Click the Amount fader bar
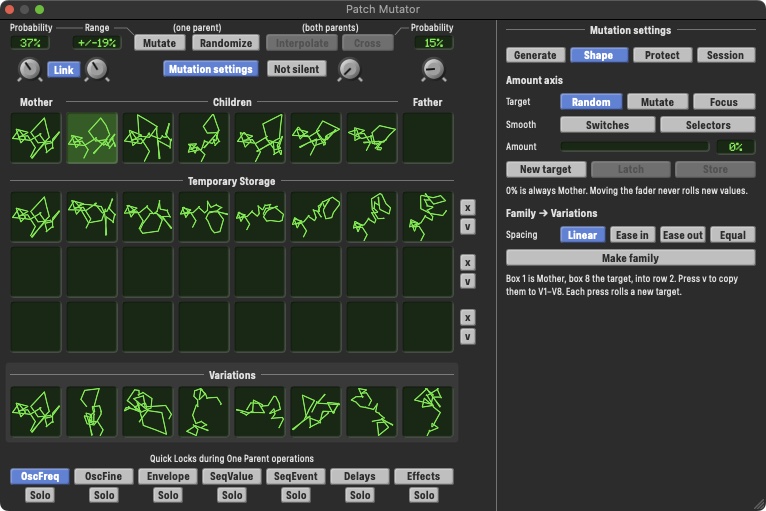Screen dimensions: 766x511 pos(634,146)
